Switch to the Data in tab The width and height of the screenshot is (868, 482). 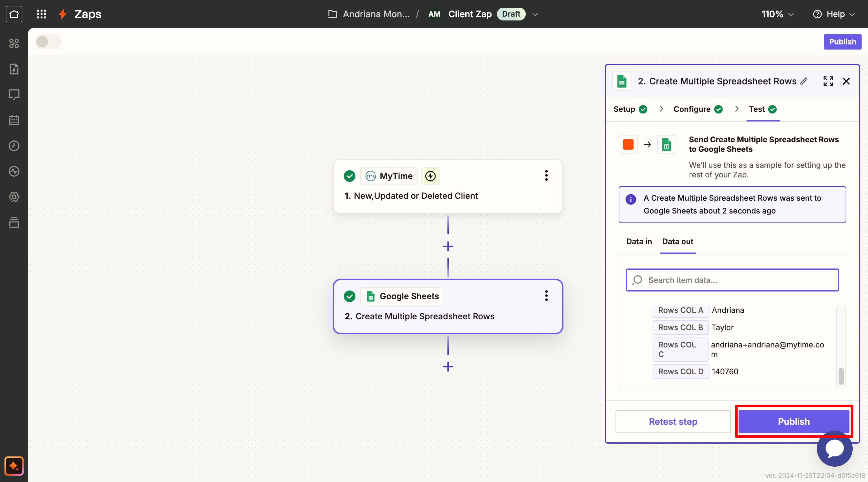coord(639,241)
